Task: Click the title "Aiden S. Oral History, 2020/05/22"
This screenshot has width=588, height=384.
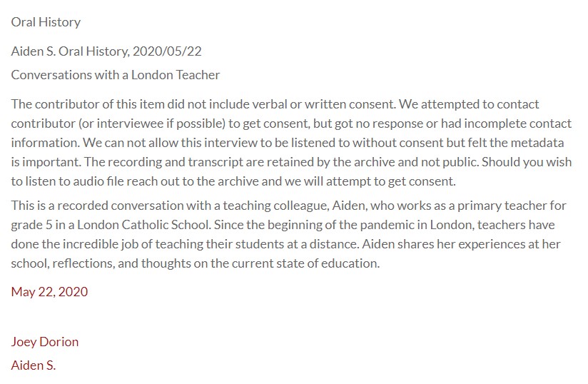Action: 111,51
